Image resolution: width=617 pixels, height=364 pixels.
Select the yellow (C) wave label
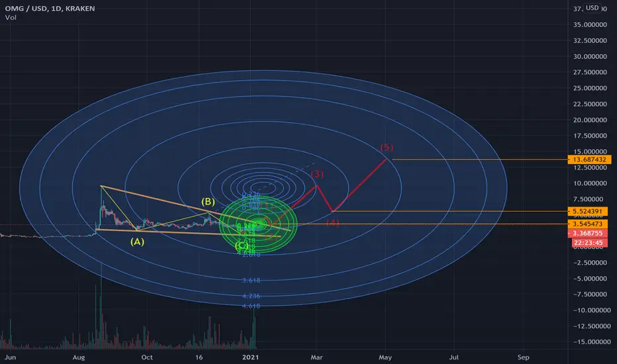pyautogui.click(x=241, y=246)
